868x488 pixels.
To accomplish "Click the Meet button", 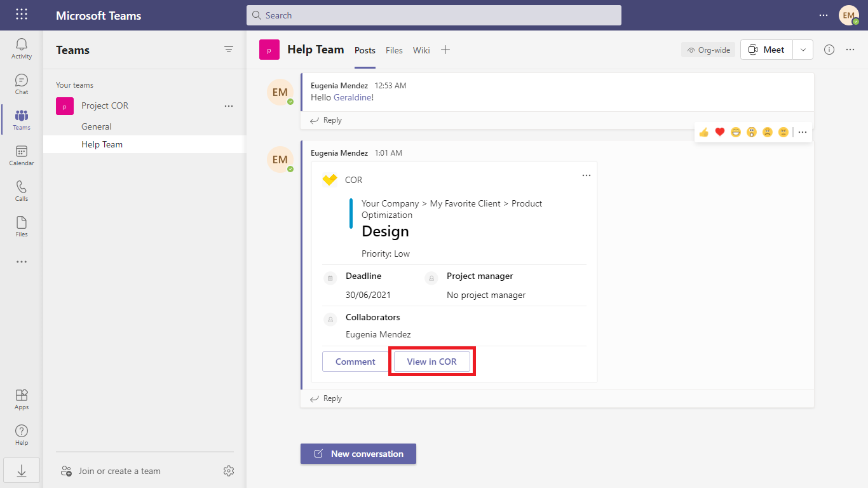I will click(767, 50).
